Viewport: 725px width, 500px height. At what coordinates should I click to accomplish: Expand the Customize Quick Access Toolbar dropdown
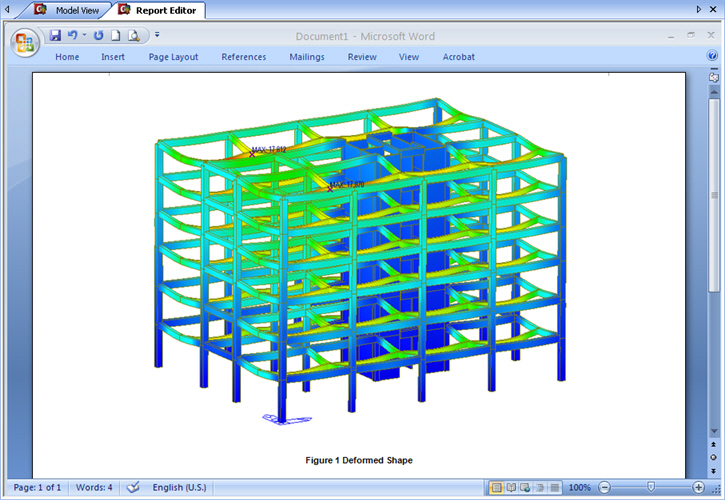point(157,35)
